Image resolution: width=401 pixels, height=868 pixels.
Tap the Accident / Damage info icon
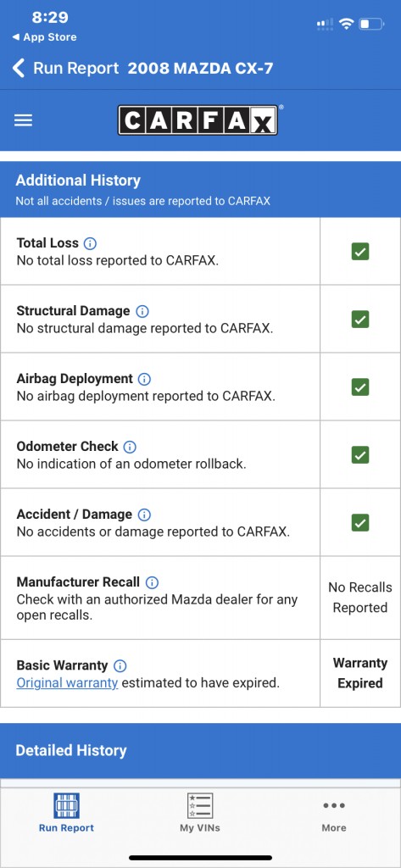[144, 515]
